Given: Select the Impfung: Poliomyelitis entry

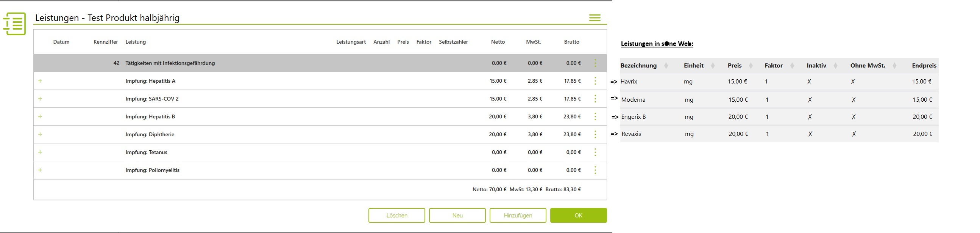Looking at the screenshot, I should pos(152,170).
